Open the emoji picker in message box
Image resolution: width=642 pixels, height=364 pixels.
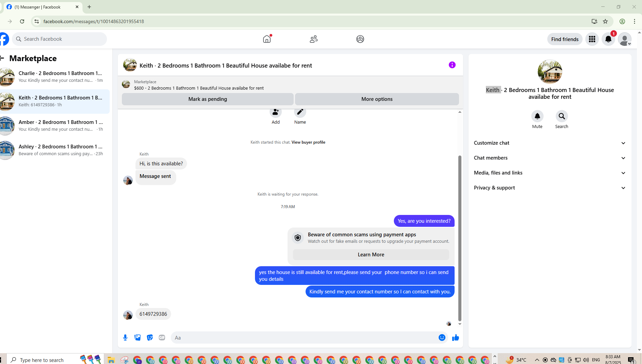(442, 338)
